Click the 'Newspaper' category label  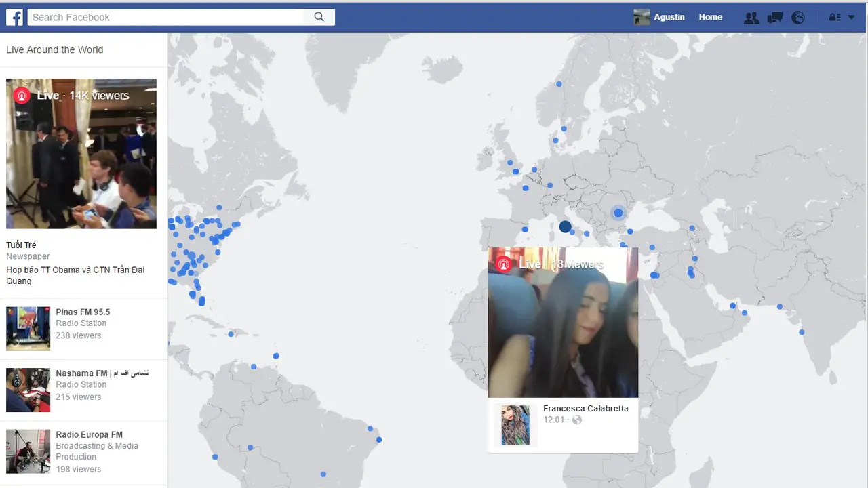(28, 256)
